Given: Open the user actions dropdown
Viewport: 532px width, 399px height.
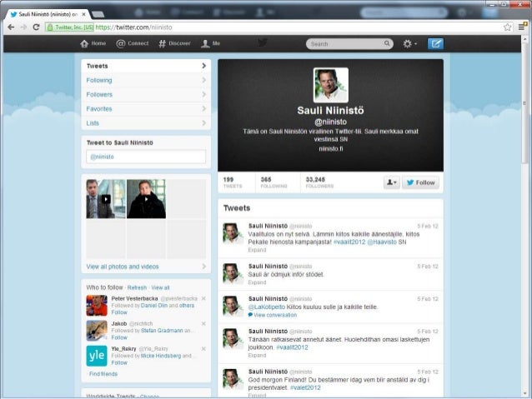Looking at the screenshot, I should tap(392, 182).
